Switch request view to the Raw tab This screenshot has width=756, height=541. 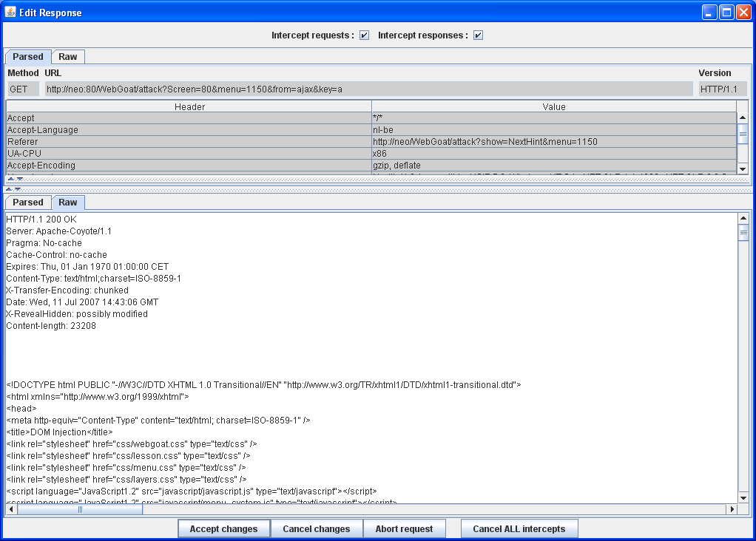point(68,57)
